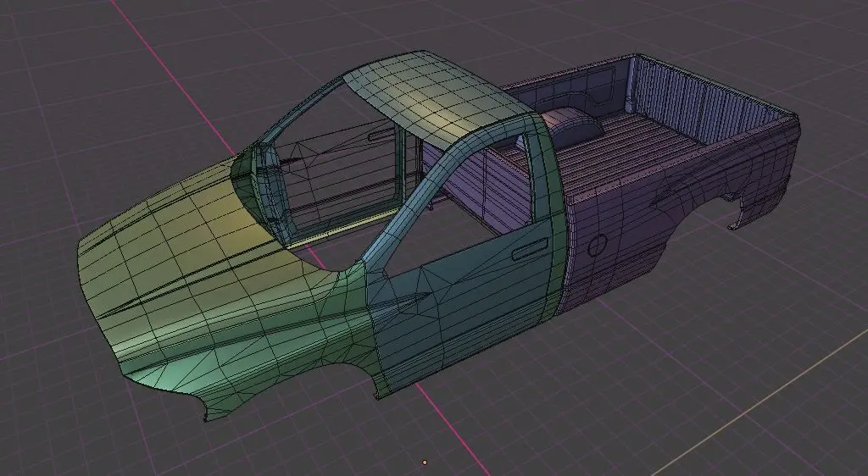The width and height of the screenshot is (868, 476).
Task: Click the circular fuel cap on the rear fender
Action: (x=598, y=245)
